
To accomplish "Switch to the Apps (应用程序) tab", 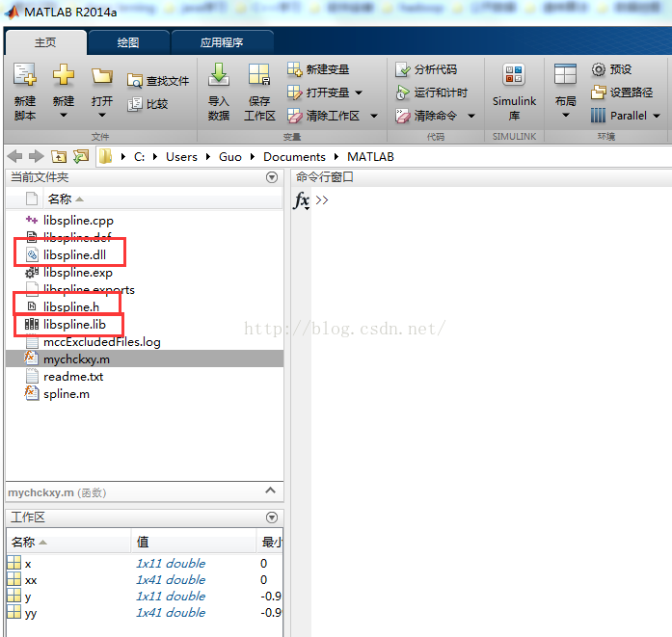I will tap(222, 42).
